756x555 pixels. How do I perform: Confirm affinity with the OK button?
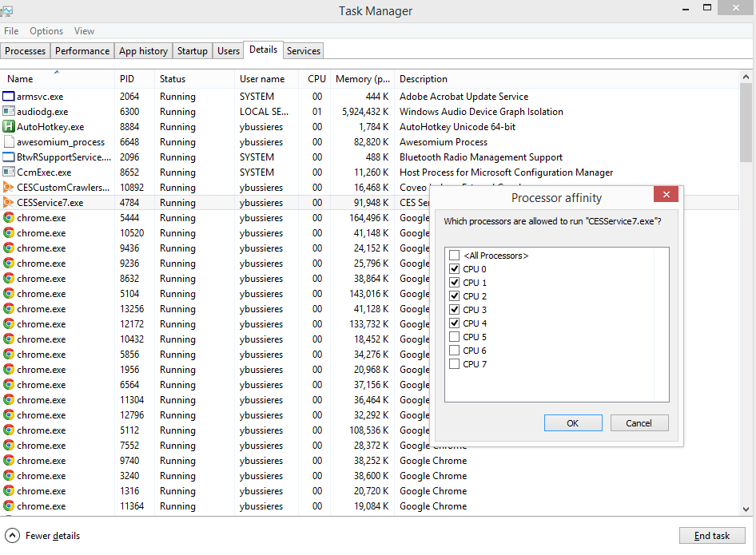click(573, 423)
